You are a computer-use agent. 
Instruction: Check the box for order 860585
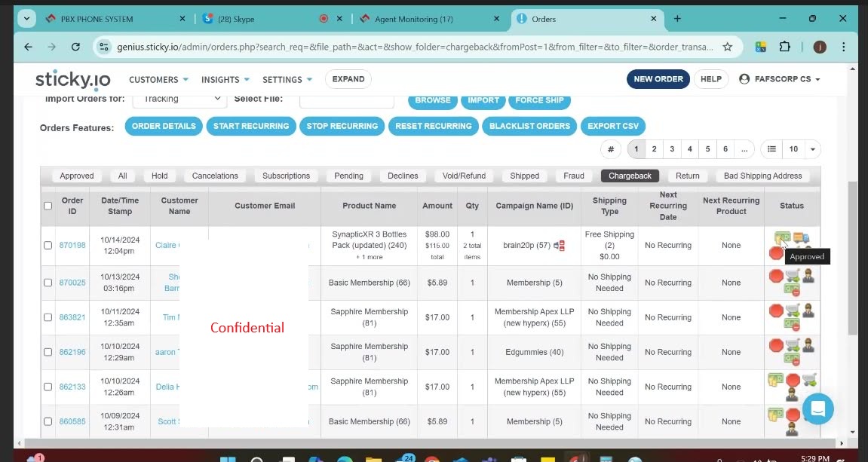tap(48, 421)
